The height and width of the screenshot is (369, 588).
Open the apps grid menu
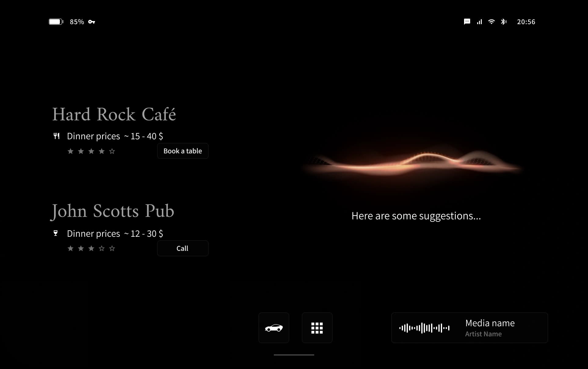pyautogui.click(x=317, y=328)
